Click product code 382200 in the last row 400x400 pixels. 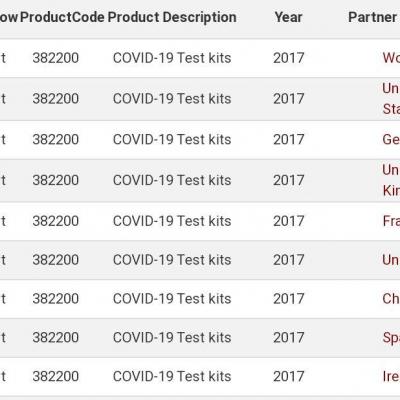pyautogui.click(x=56, y=376)
